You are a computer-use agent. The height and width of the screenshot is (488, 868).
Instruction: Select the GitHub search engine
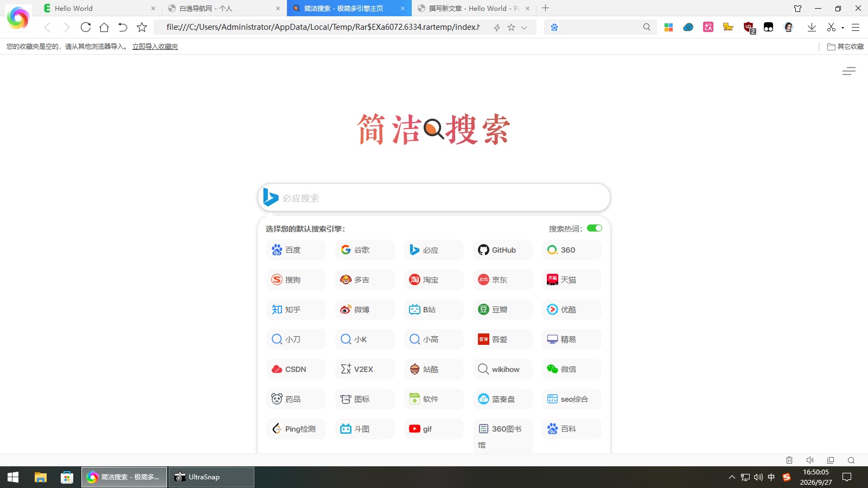tap(502, 250)
